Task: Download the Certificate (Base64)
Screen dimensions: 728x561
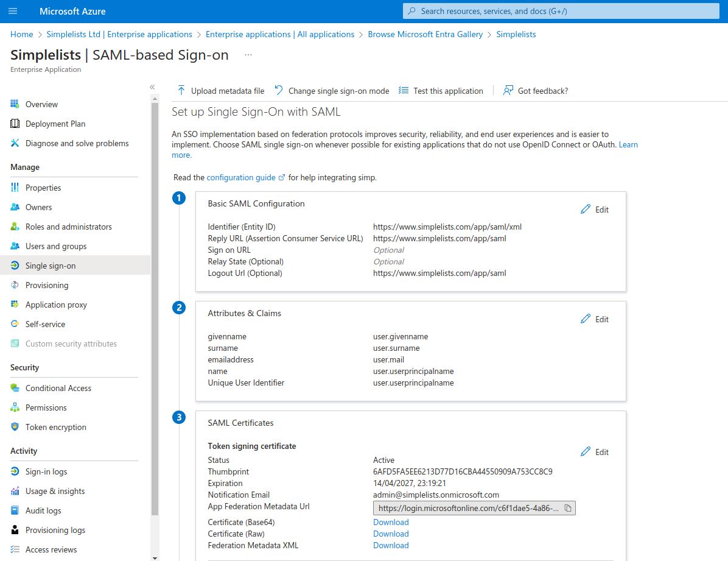Action: 391,522
